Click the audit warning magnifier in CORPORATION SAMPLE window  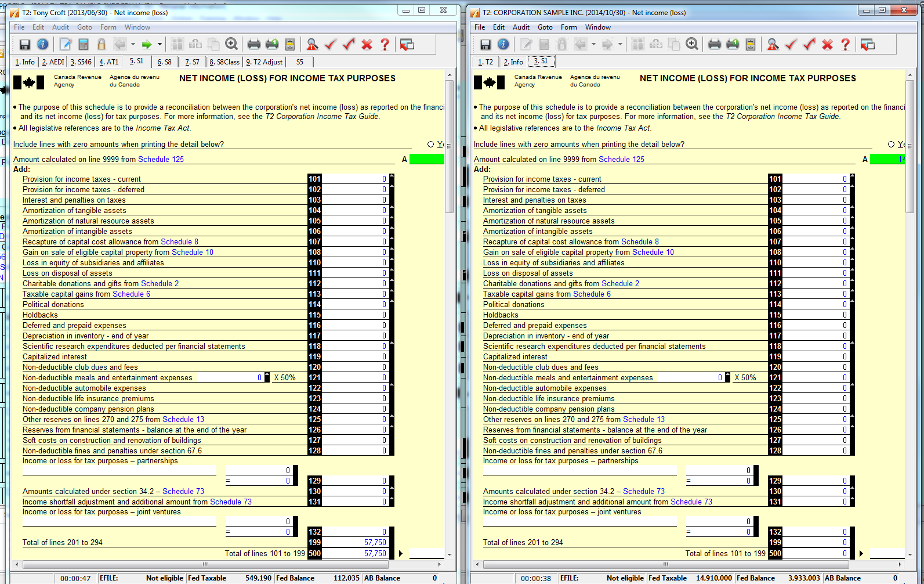point(773,44)
